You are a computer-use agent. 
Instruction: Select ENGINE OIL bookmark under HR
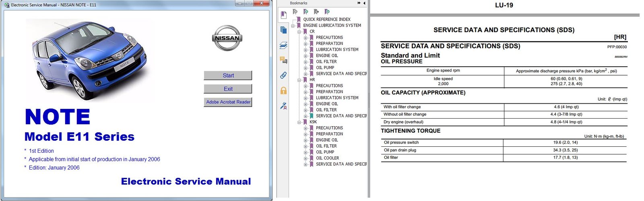327,104
